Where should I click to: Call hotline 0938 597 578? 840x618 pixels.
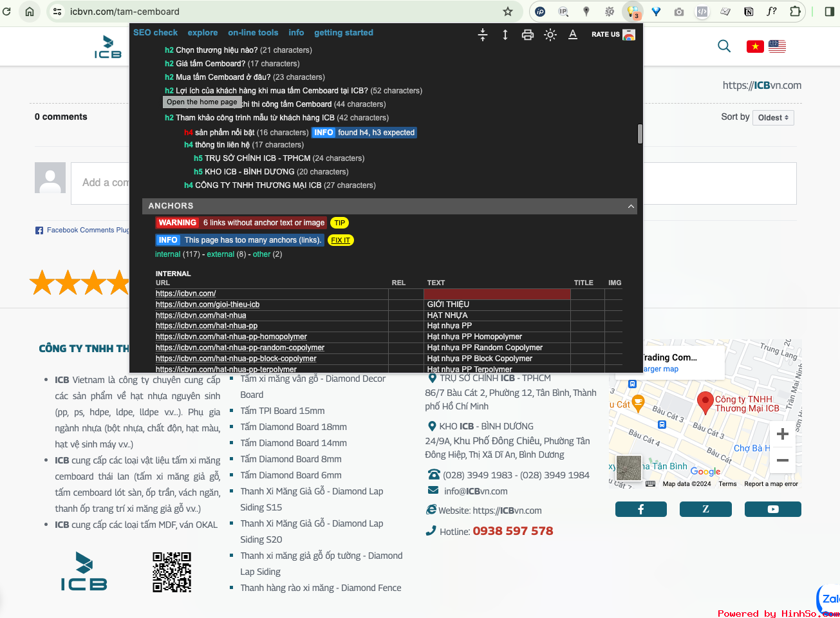pyautogui.click(x=513, y=531)
